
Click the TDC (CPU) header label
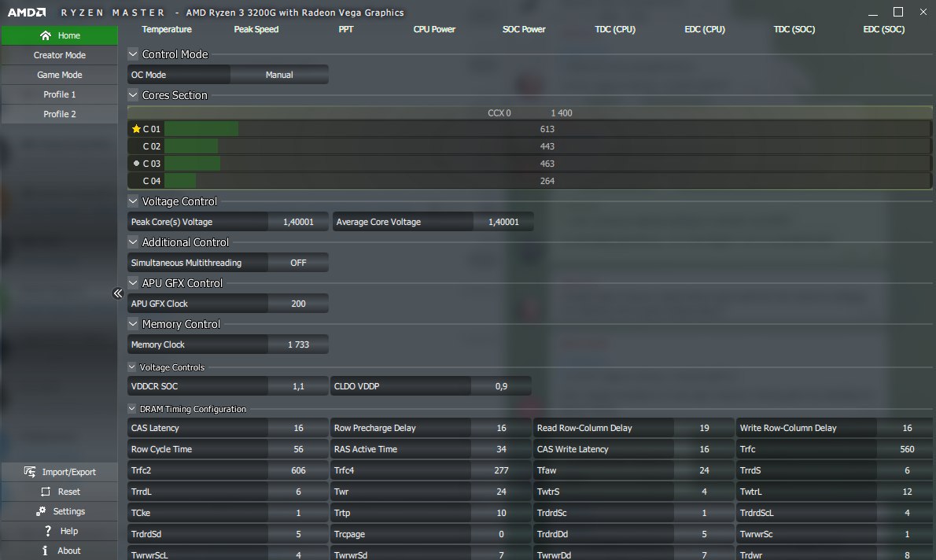tap(615, 29)
